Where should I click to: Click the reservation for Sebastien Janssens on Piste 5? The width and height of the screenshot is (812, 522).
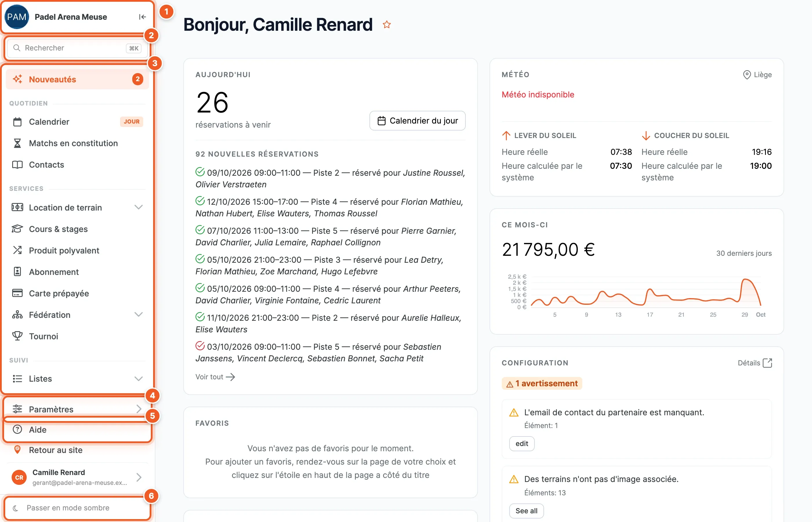[318, 353]
